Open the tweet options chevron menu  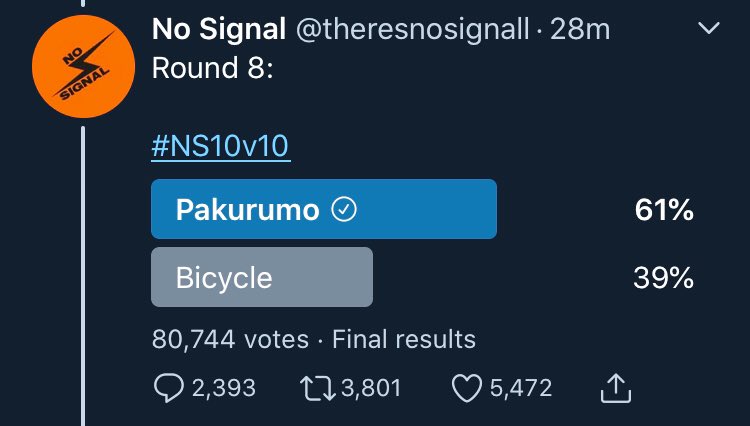[709, 30]
